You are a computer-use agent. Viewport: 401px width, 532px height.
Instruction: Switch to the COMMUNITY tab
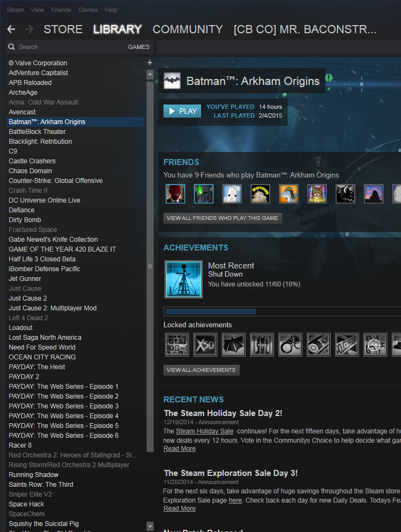[x=187, y=29]
